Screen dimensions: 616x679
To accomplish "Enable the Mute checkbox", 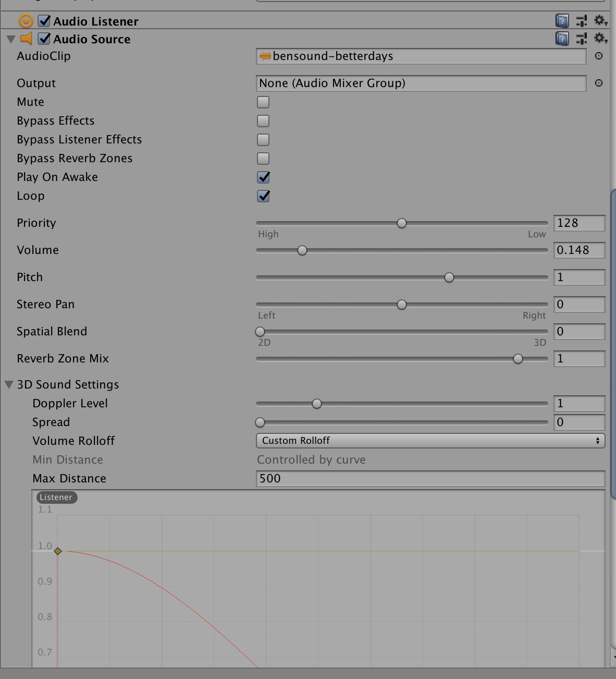I will (263, 102).
